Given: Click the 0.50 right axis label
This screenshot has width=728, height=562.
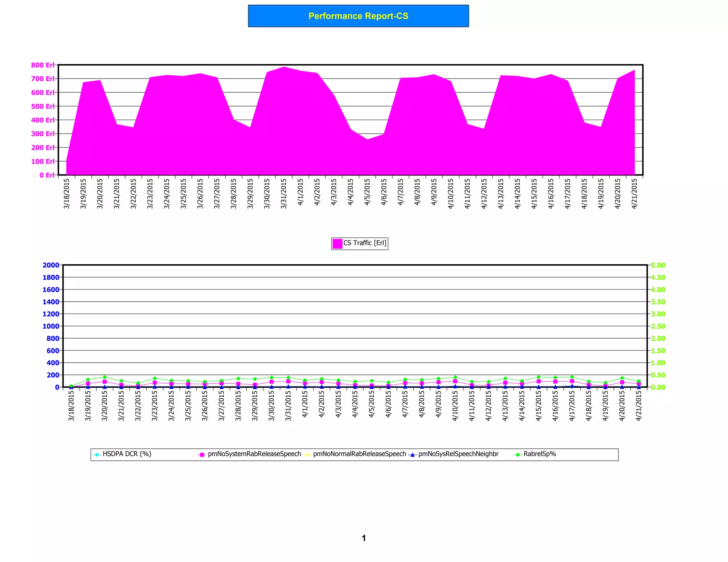Looking at the screenshot, I should [x=658, y=375].
